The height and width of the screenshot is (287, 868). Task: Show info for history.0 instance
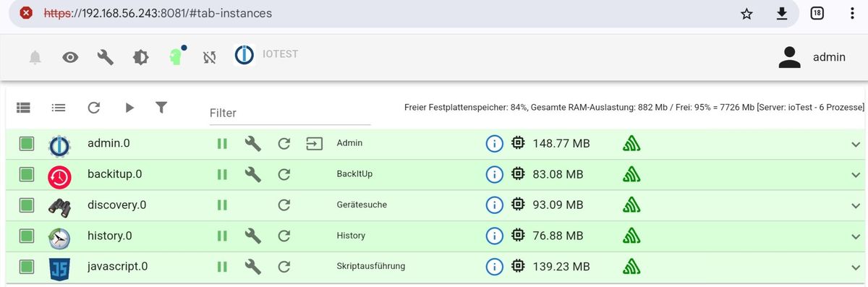click(494, 236)
